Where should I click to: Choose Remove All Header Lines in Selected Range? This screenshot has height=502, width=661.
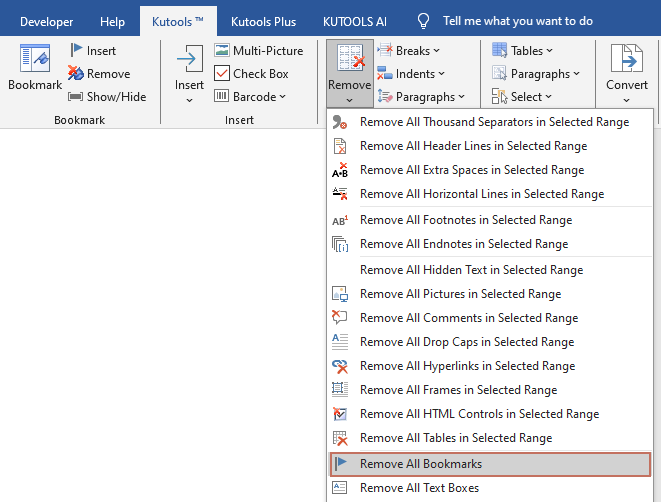tap(490, 146)
